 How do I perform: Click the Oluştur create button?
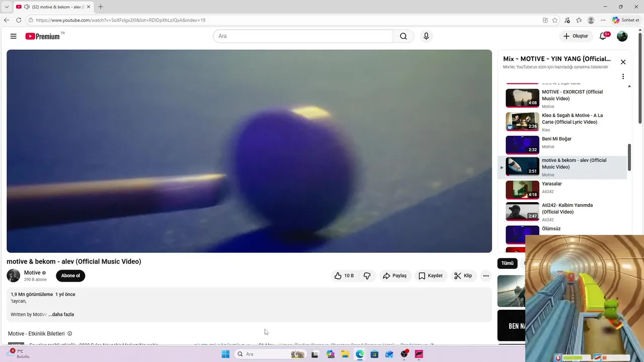[576, 36]
